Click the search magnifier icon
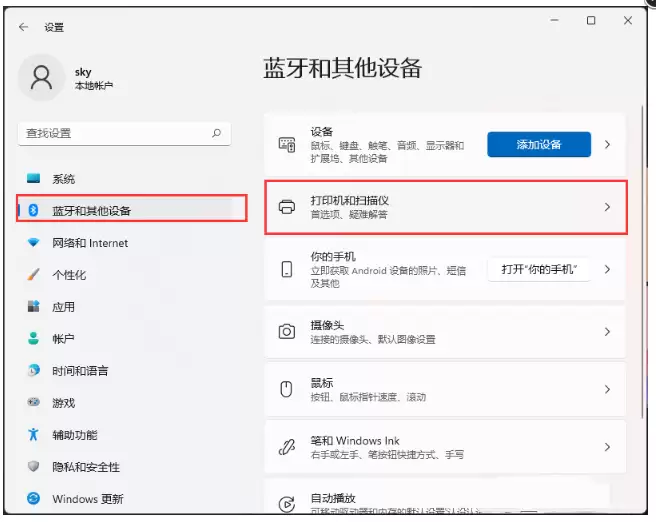The image size is (656, 522). point(216,133)
